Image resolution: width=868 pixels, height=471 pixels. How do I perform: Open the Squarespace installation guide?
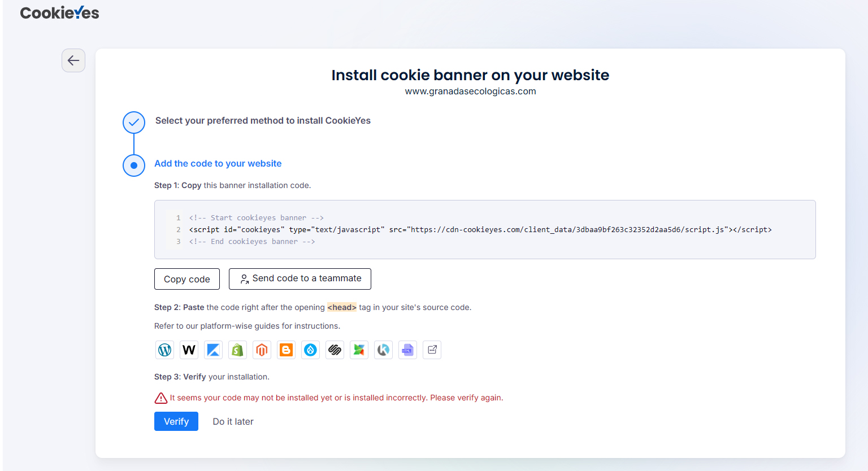[x=335, y=350]
